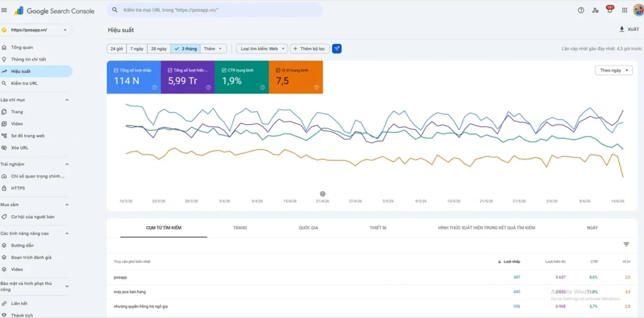Open the posapp.vn property selector

pyautogui.click(x=36, y=30)
